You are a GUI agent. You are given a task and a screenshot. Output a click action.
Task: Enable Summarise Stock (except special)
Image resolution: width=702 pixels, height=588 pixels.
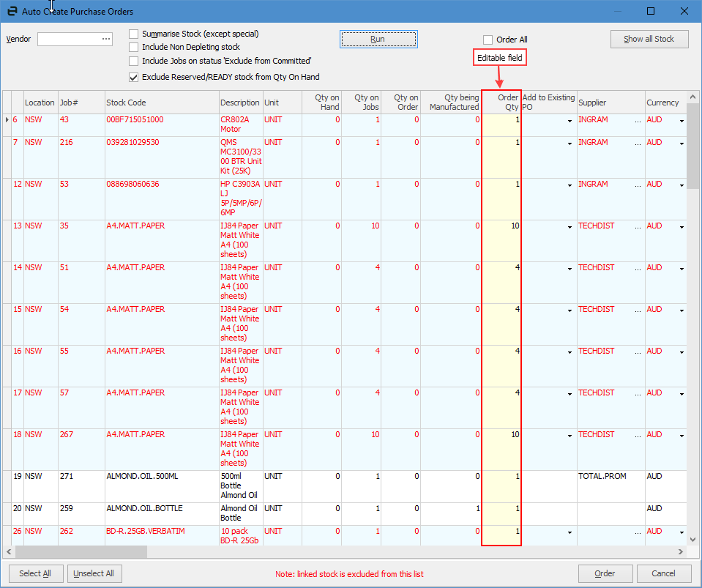click(x=132, y=34)
